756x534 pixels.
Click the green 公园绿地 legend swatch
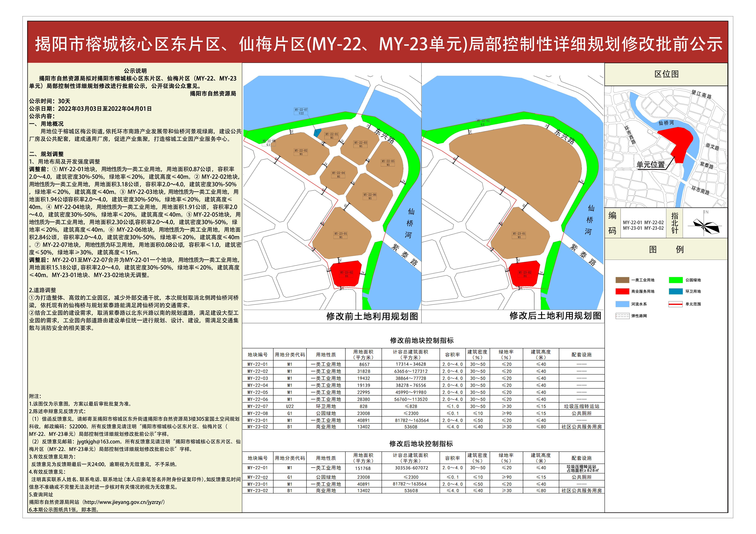[x=676, y=280]
